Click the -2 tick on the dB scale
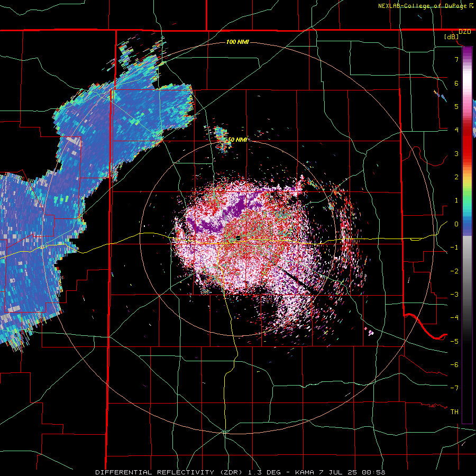This screenshot has width=476, height=476. coord(454,271)
